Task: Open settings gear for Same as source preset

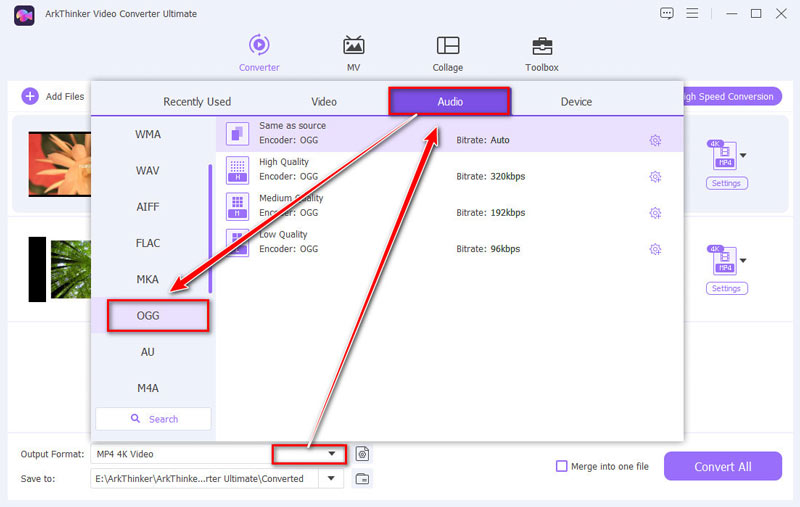Action: [655, 140]
